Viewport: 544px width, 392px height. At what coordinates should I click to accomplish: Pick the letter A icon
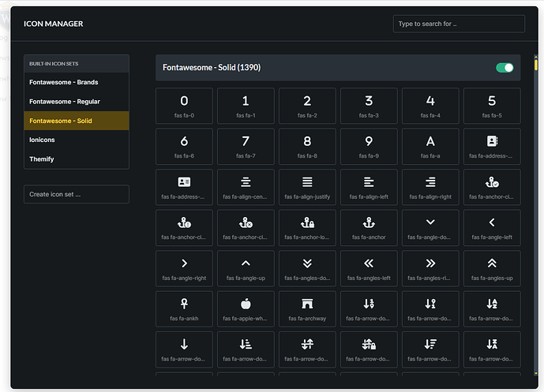point(430,145)
